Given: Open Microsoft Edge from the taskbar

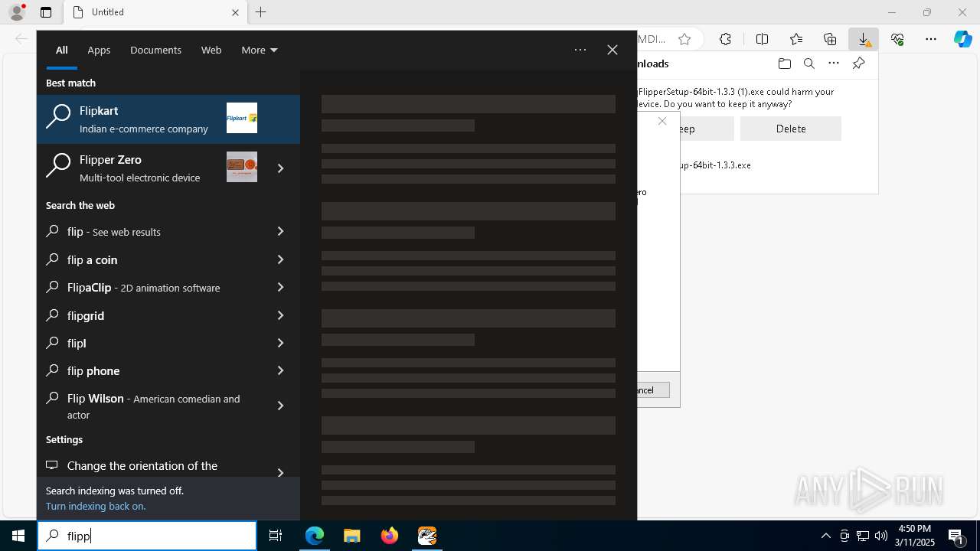Looking at the screenshot, I should [x=315, y=536].
